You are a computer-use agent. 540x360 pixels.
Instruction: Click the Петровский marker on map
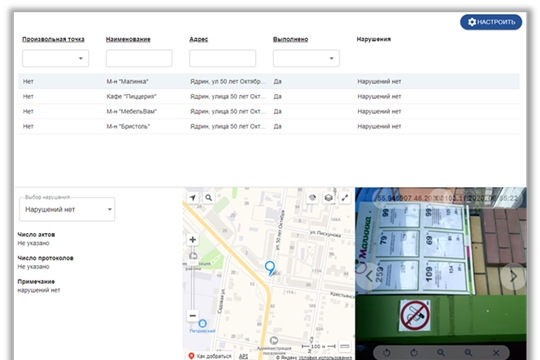[202, 323]
